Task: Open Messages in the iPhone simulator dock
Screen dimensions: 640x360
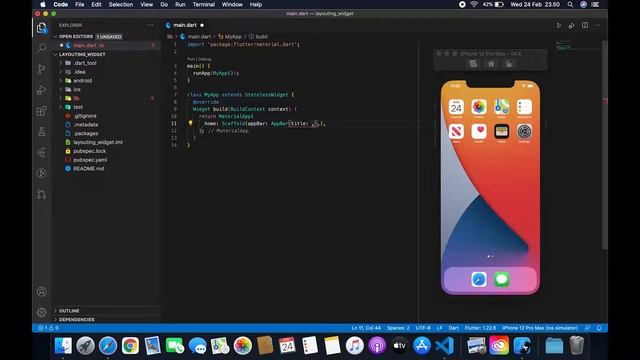Action: pos(502,280)
